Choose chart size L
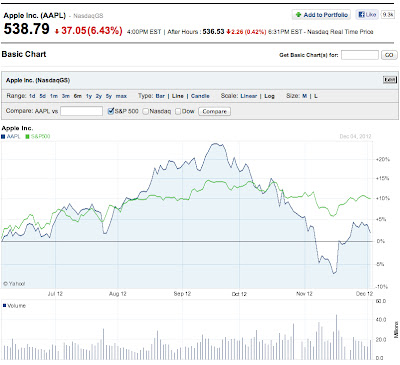Viewport: 400px width, 365px height. 316,96
